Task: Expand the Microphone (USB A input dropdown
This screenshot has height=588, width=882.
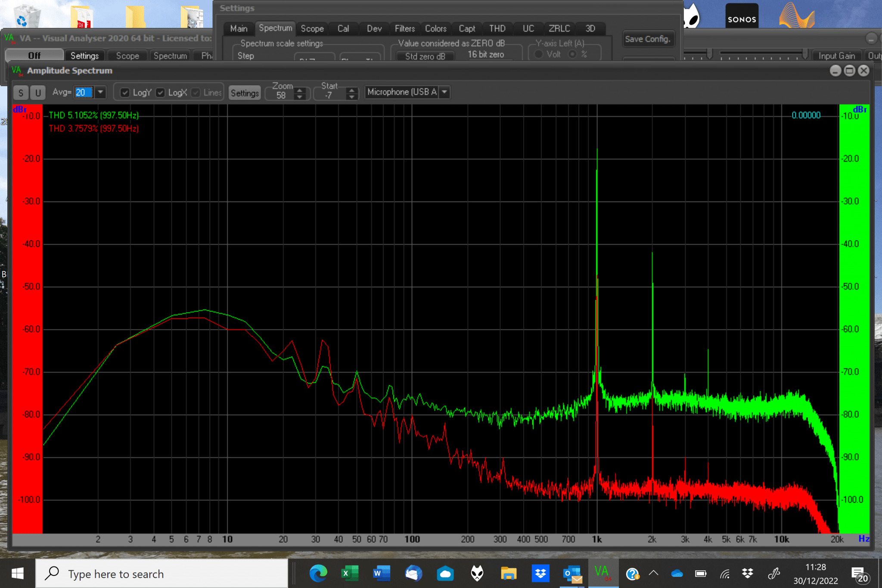Action: 444,92
